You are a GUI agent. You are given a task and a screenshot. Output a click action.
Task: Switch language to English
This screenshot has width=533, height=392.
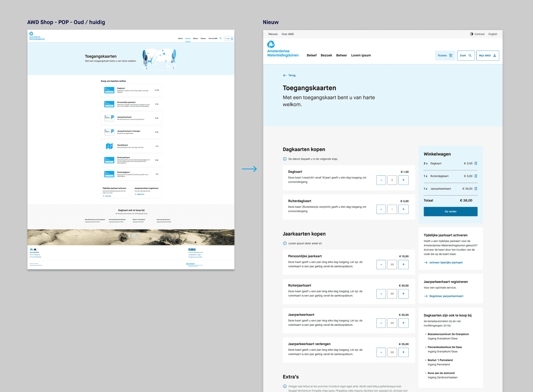point(493,34)
